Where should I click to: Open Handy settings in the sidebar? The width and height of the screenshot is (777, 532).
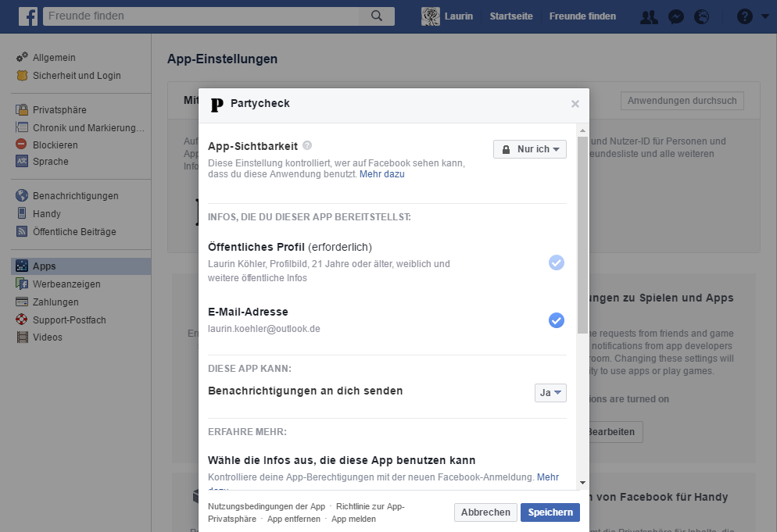pyautogui.click(x=47, y=213)
